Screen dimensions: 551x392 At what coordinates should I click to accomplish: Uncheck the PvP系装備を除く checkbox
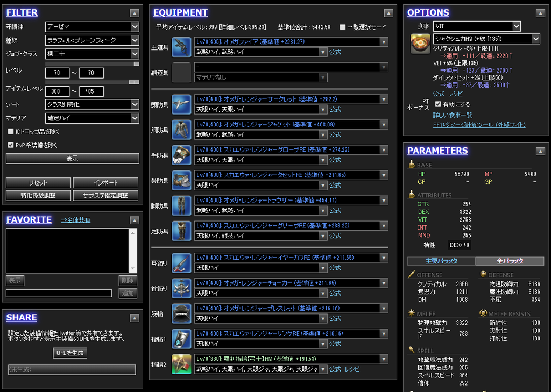click(x=11, y=145)
